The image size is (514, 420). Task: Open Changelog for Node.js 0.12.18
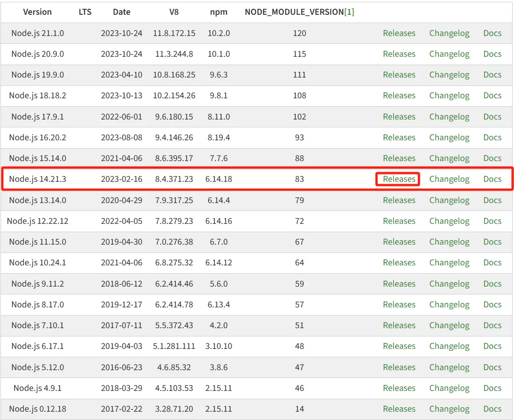(449, 409)
